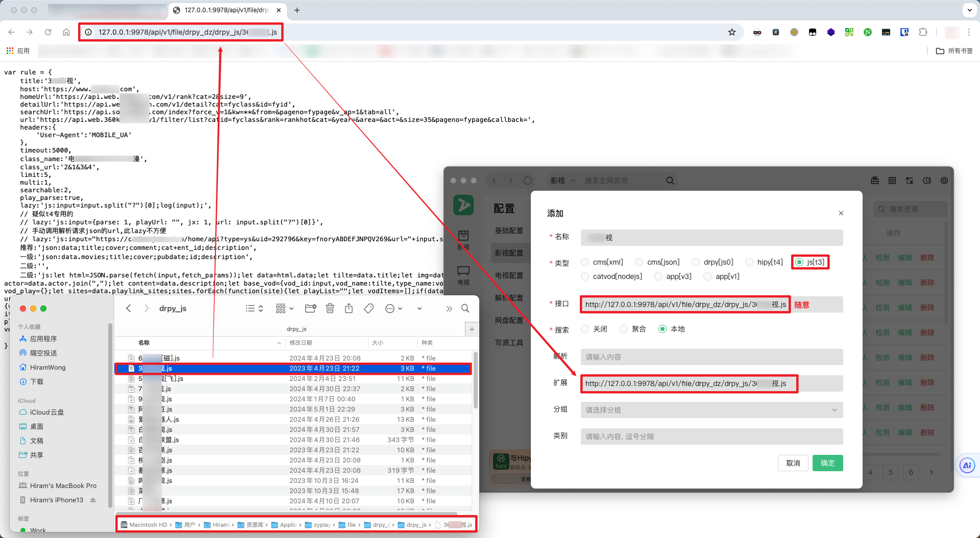980x538 pixels.
Task: Open the 分组 group dropdown
Action: tap(712, 410)
